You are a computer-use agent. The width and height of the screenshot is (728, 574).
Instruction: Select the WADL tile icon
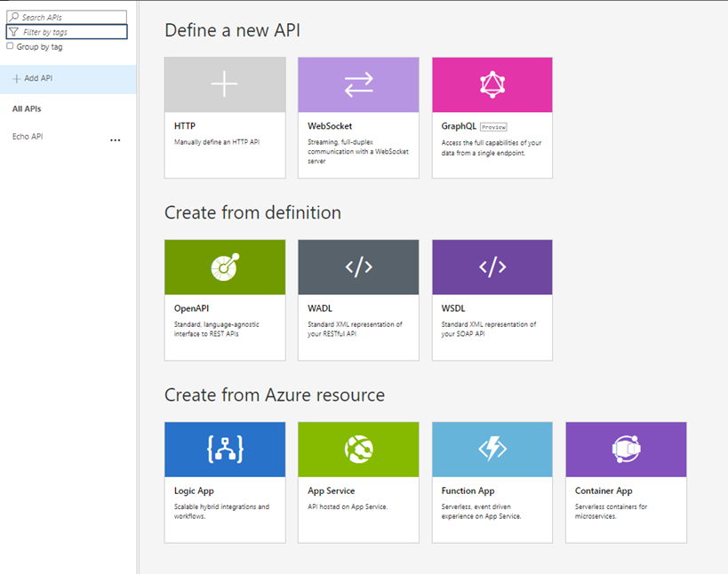click(x=358, y=266)
